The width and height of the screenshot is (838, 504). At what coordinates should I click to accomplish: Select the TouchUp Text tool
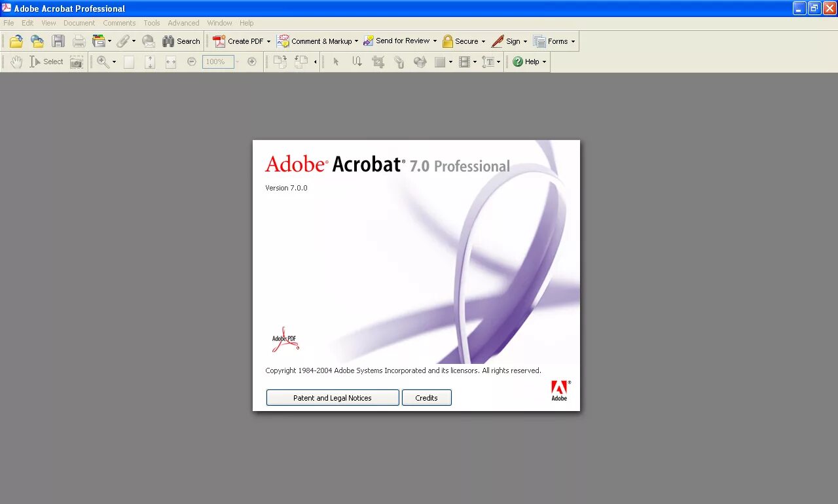488,62
